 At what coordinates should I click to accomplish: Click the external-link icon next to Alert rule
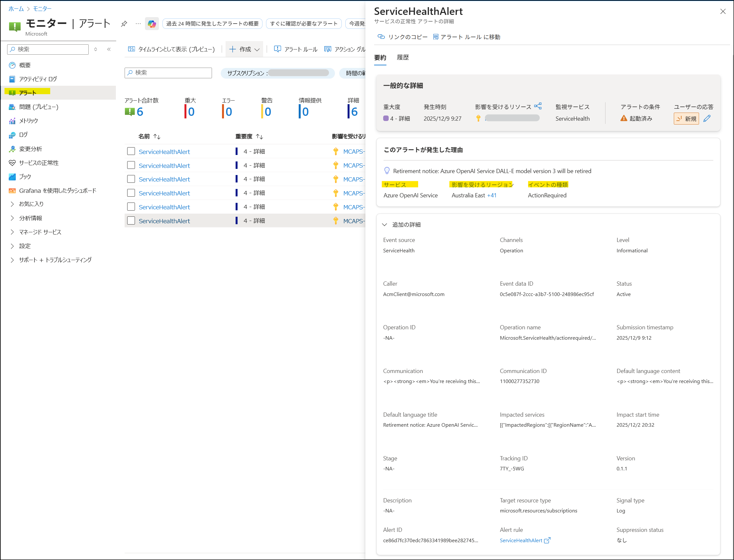(x=547, y=540)
